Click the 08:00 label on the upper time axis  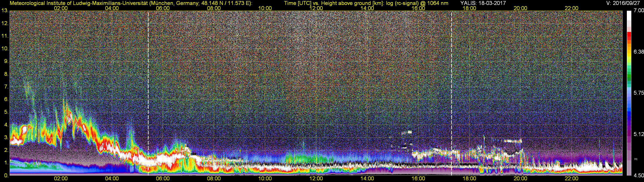point(214,8)
